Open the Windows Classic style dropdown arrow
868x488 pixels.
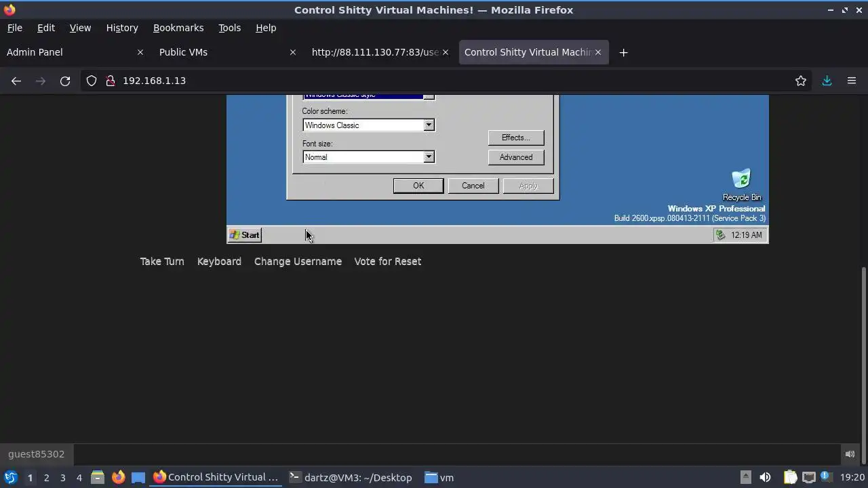coord(429,97)
